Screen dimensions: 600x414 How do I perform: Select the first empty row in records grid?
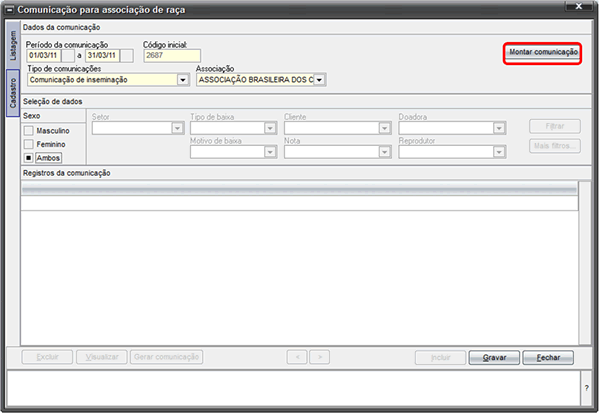click(299, 203)
